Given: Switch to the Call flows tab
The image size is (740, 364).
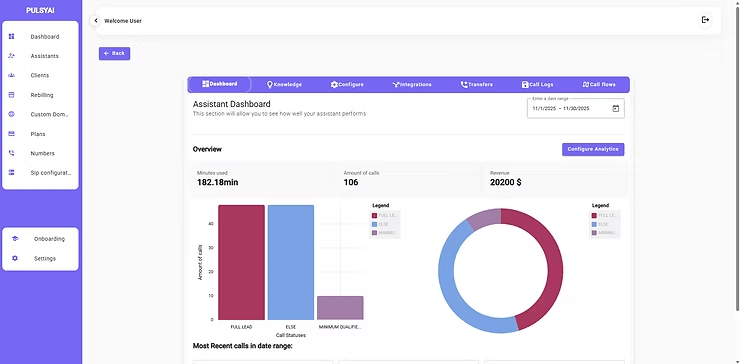Looking at the screenshot, I should pyautogui.click(x=599, y=85).
